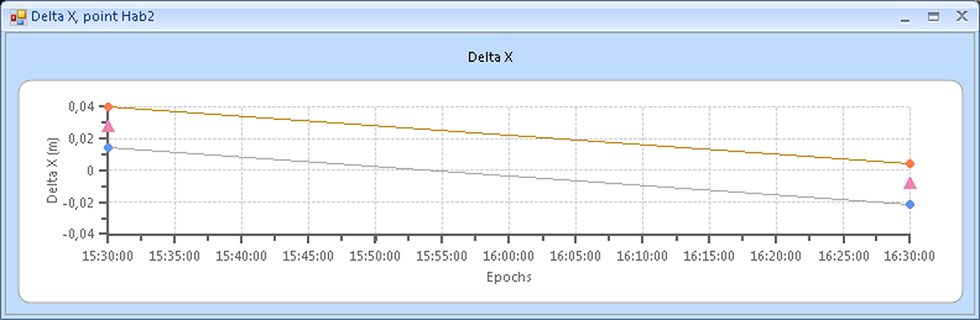Click the window title Delta X, point Hab2
Screen dimensions: 980x320
92,16
